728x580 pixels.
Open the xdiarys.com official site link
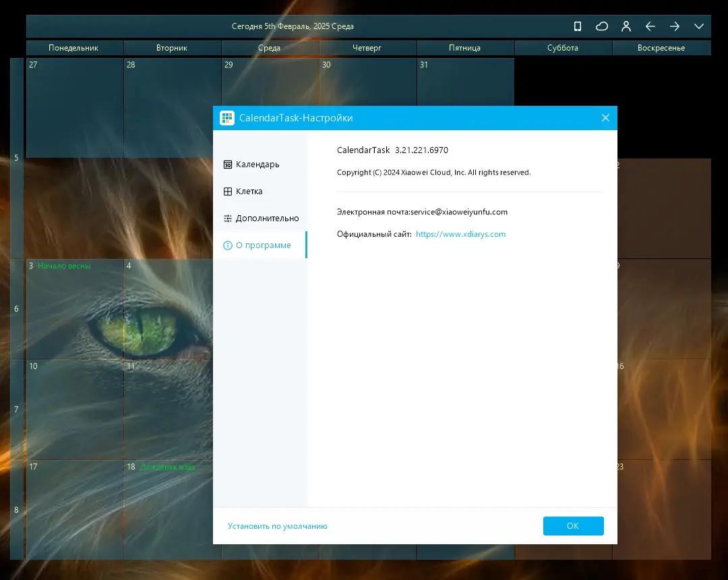(x=460, y=234)
